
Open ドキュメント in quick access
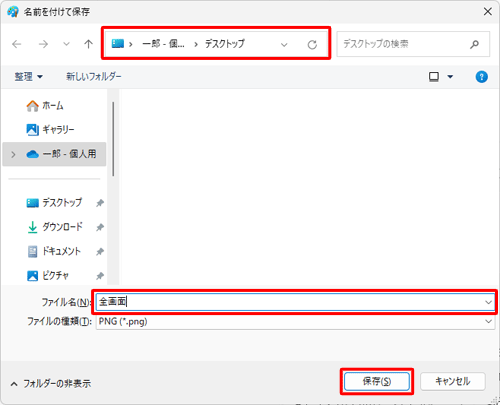(54, 251)
